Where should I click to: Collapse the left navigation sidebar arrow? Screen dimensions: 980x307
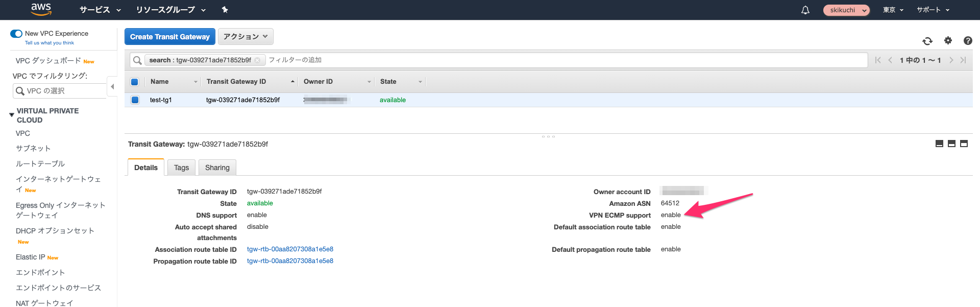point(112,86)
